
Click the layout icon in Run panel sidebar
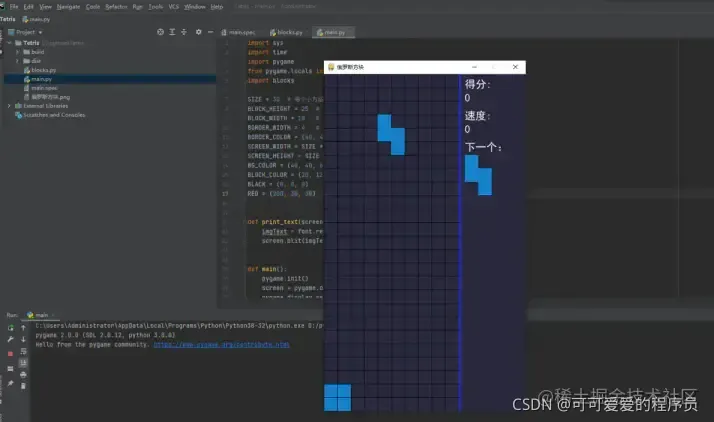tap(10, 369)
